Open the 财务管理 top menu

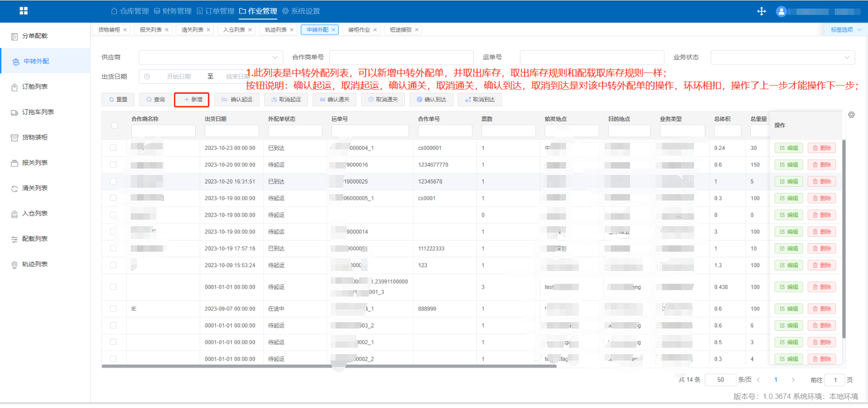pos(172,11)
